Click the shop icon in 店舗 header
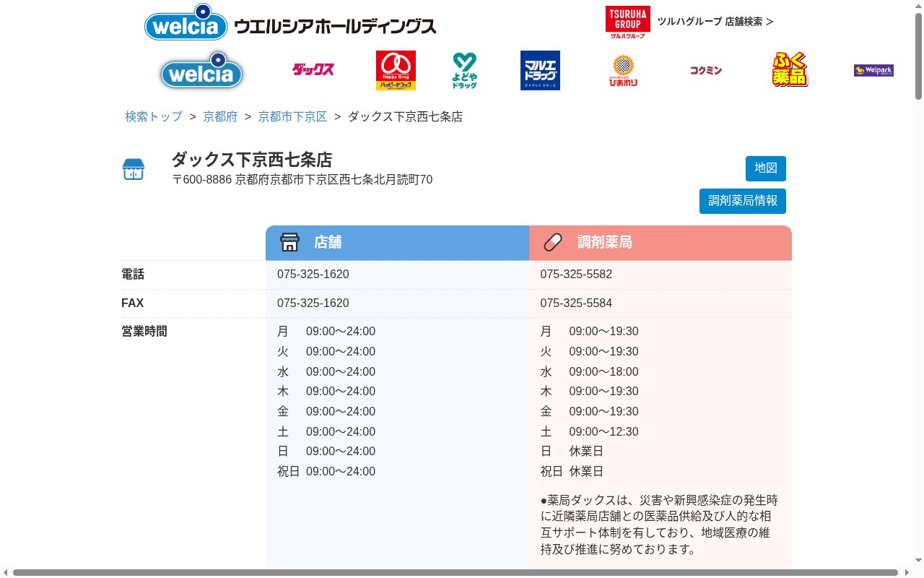The height and width of the screenshot is (578, 924). (289, 242)
